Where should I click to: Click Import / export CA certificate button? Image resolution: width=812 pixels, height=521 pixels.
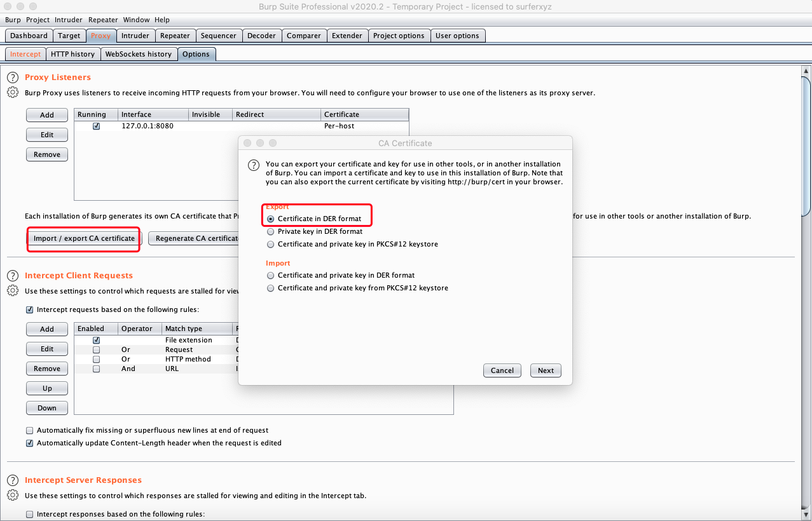[84, 238]
